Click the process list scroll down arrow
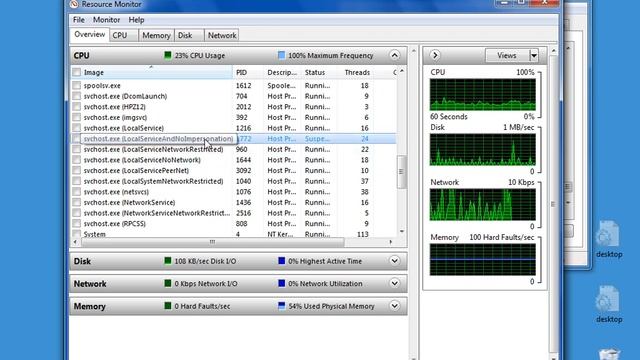The image size is (640, 360). pyautogui.click(x=402, y=231)
